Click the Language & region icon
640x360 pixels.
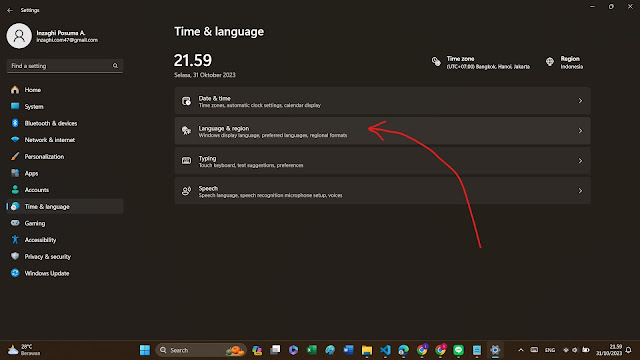coord(187,131)
